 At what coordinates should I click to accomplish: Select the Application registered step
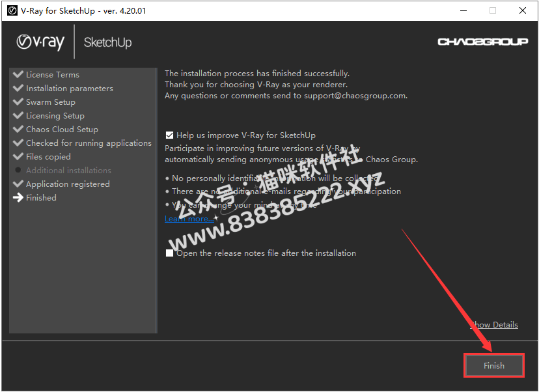[68, 184]
